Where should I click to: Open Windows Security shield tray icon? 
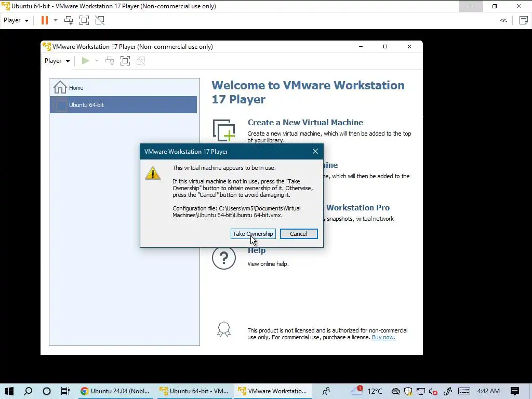(408, 391)
